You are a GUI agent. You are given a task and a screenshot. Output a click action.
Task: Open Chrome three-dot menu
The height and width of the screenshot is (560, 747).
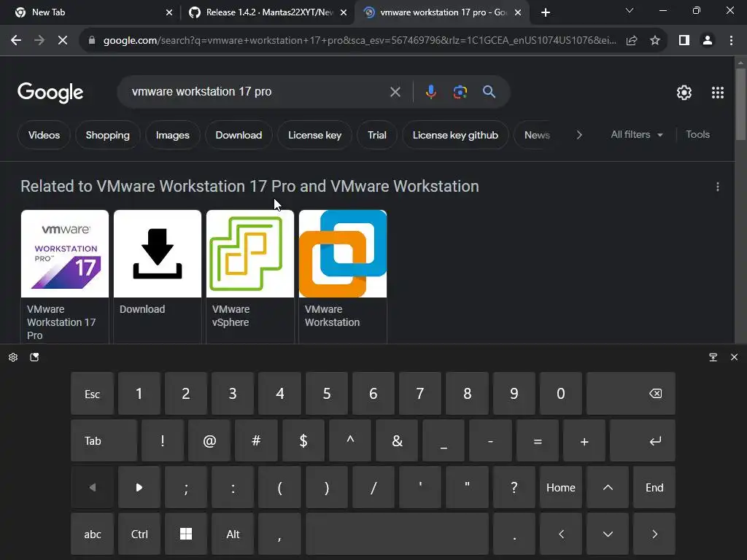click(x=731, y=41)
